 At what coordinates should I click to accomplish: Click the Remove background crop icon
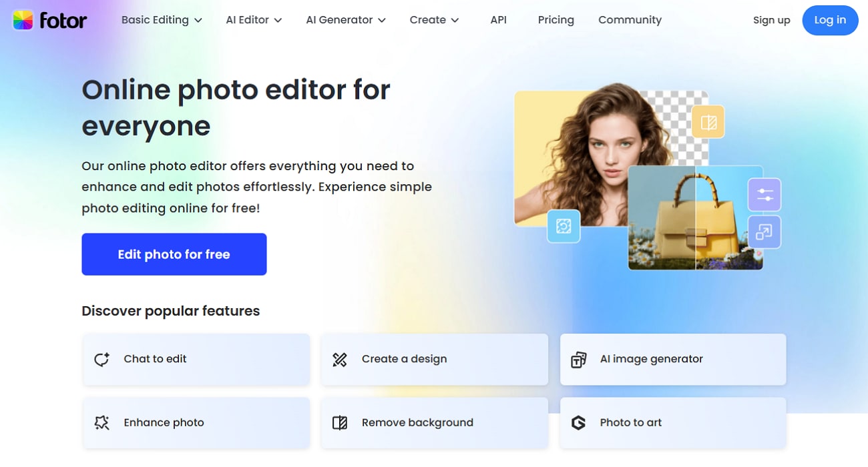(340, 422)
